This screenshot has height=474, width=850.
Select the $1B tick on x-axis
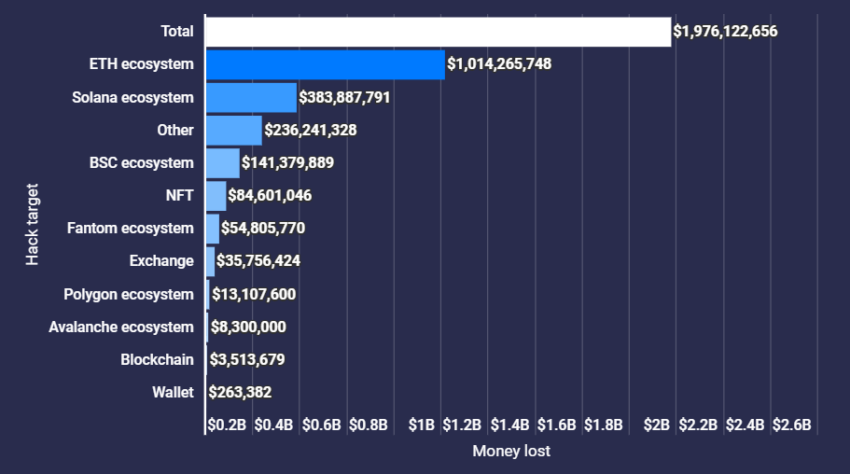tap(422, 425)
